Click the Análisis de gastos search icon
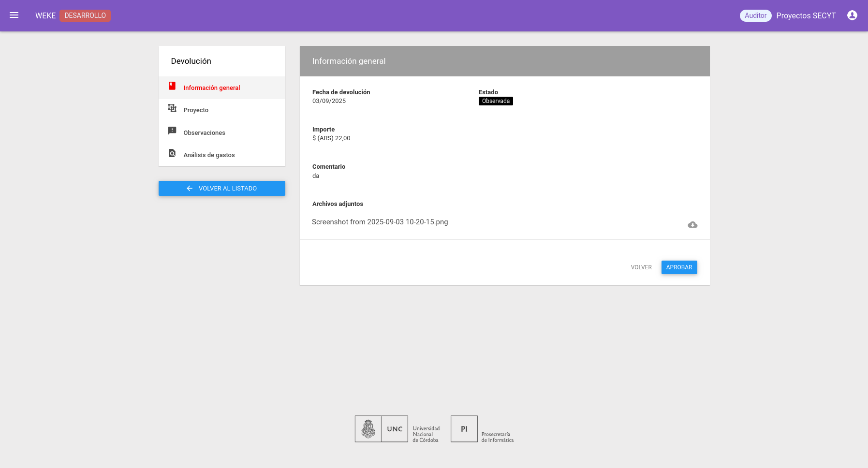 (172, 153)
